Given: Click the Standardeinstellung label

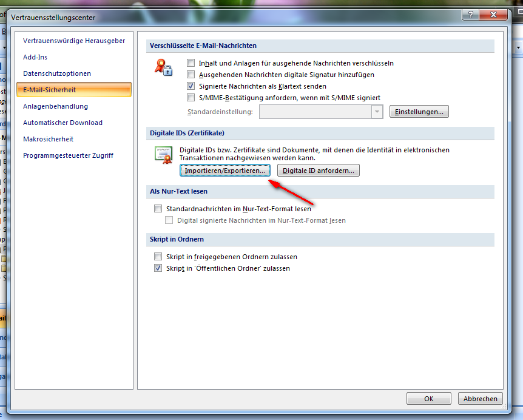Looking at the screenshot, I should click(x=220, y=112).
